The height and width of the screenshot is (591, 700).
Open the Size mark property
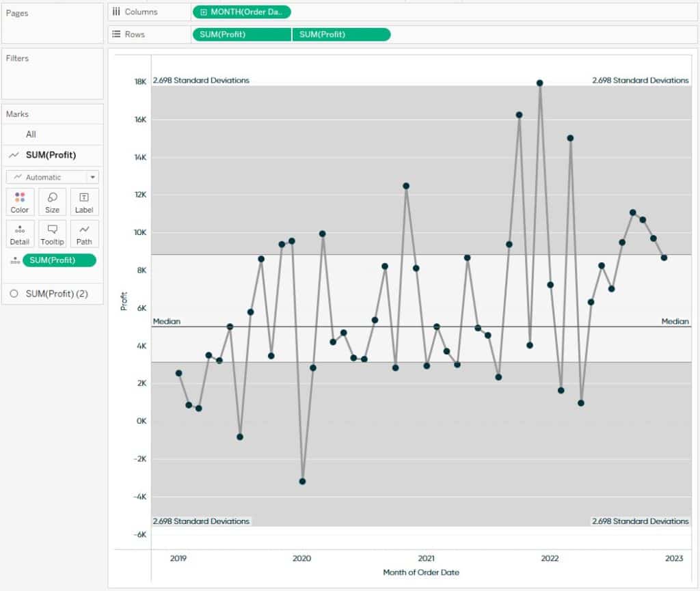tap(52, 202)
